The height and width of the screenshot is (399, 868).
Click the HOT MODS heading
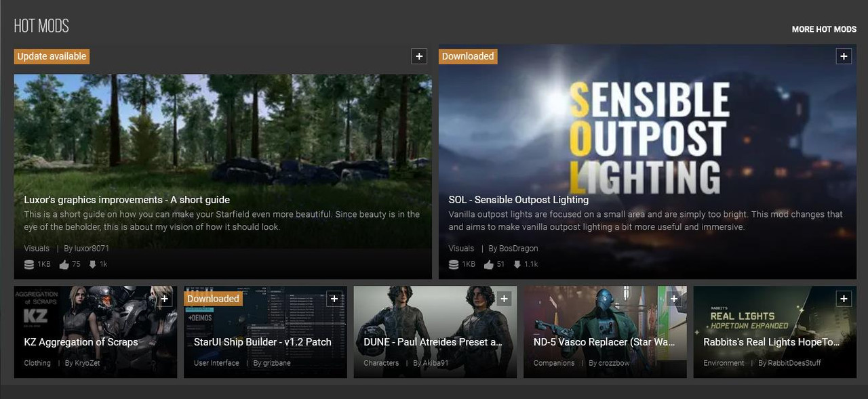click(41, 26)
